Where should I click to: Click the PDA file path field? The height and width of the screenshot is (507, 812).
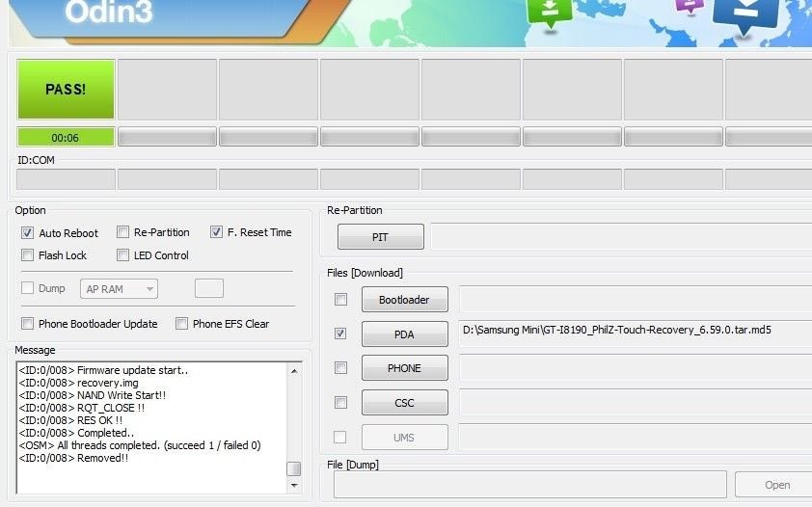636,334
